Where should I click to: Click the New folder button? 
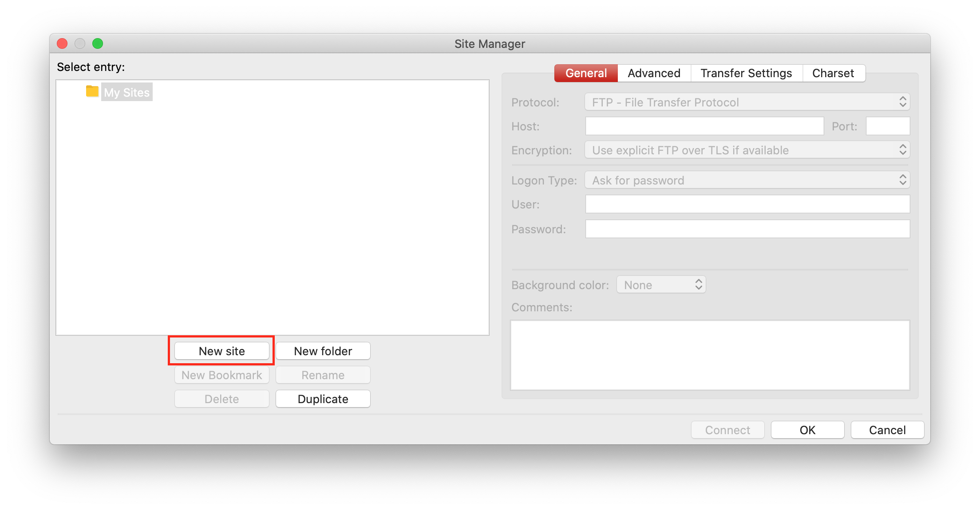[323, 351]
